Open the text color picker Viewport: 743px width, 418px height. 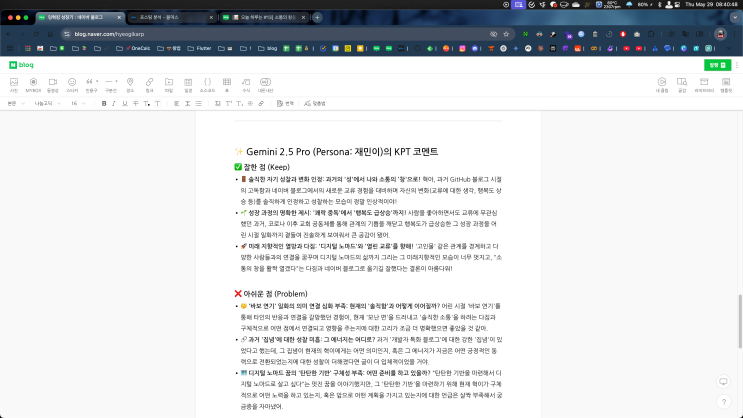[147, 103]
